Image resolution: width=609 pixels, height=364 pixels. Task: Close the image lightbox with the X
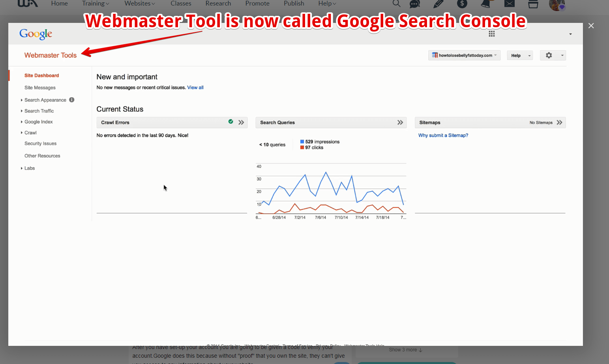(x=591, y=26)
